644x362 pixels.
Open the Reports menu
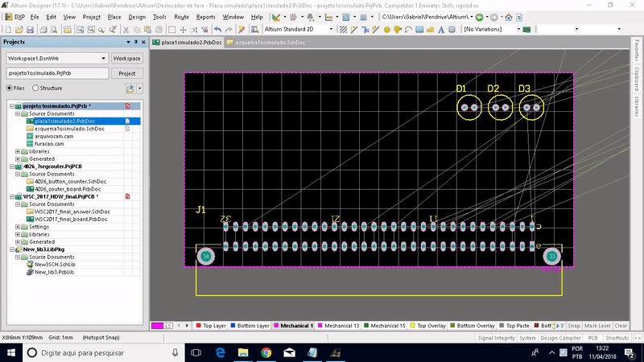point(205,17)
